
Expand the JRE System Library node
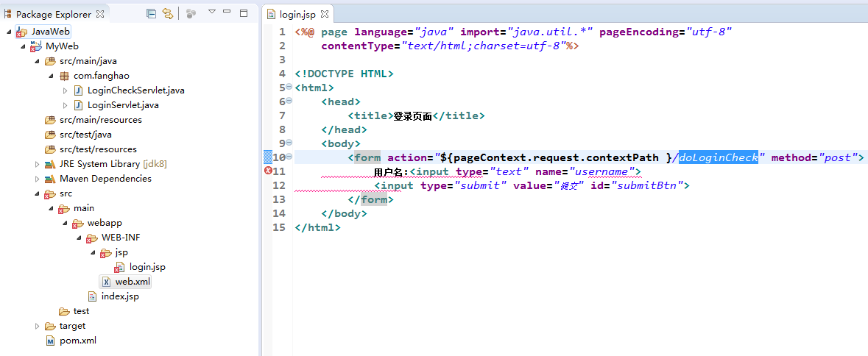point(38,164)
